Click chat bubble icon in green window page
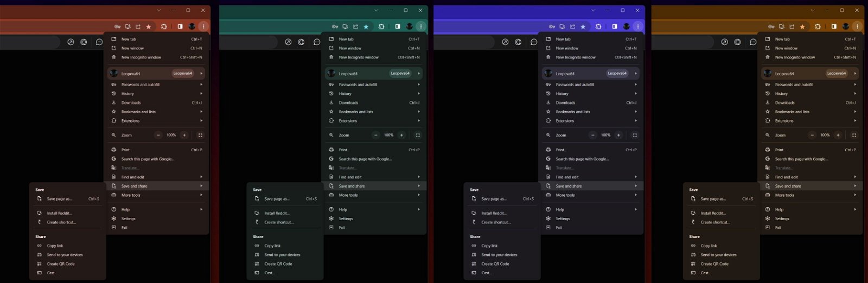Viewport: 868px width, 283px height. point(317,42)
